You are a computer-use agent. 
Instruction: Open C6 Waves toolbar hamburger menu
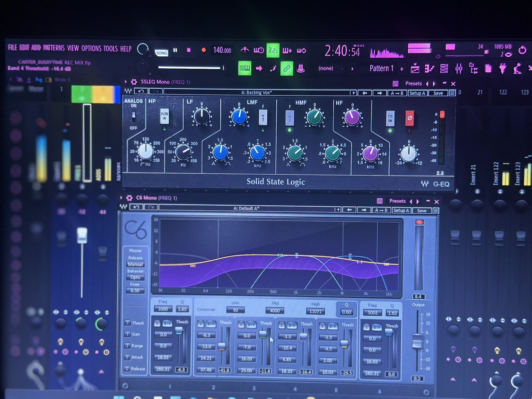click(436, 211)
